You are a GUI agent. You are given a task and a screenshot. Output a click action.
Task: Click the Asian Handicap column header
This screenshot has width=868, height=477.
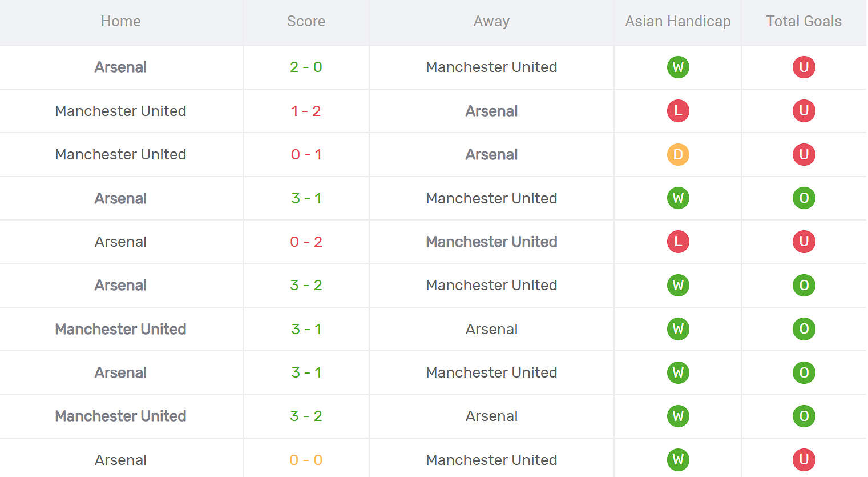(678, 22)
